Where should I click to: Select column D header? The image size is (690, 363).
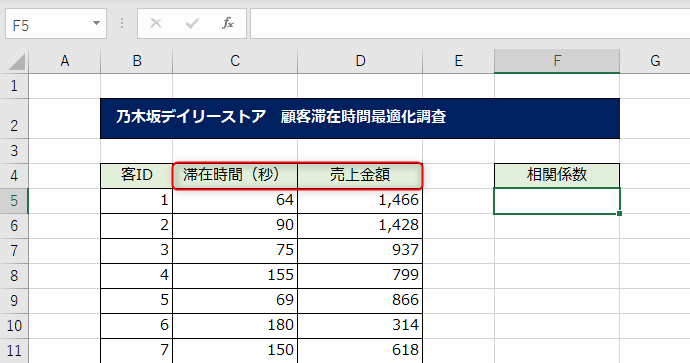tap(360, 61)
